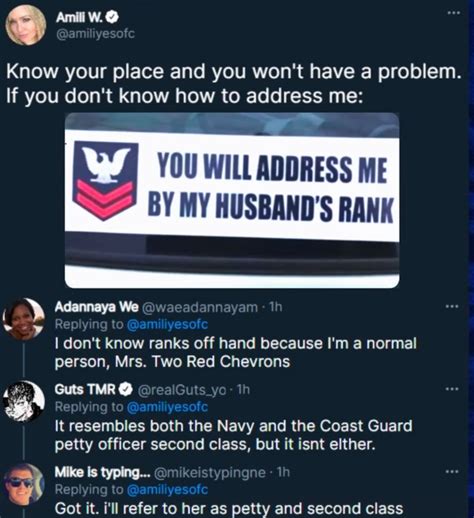The image size is (474, 518).
Task: Click the @mikeistypingne handle
Action: [210, 472]
